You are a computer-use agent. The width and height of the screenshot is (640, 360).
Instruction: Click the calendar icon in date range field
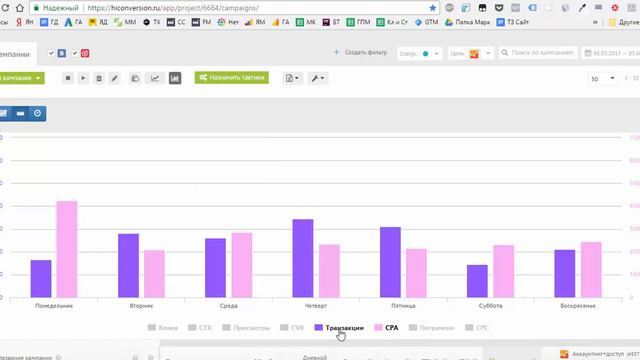[x=588, y=53]
